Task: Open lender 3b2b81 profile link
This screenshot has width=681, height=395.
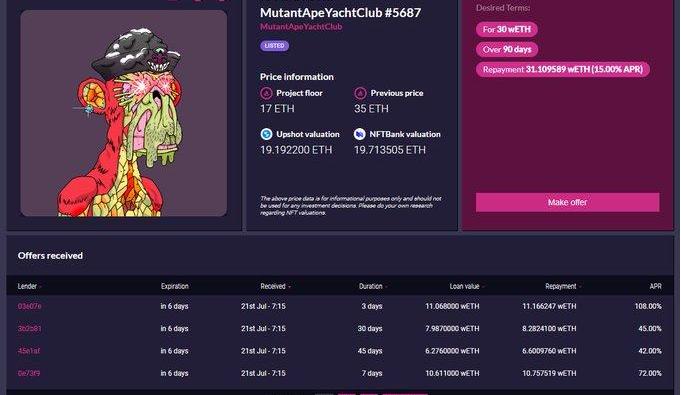Action: tap(30, 329)
